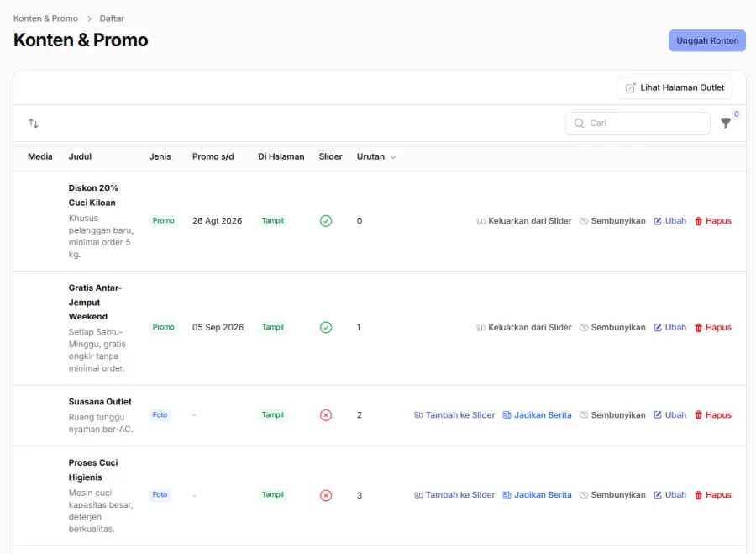Remove Diskon 20% Cuci Kiloan from slider
The width and height of the screenshot is (756, 554).
click(x=524, y=221)
